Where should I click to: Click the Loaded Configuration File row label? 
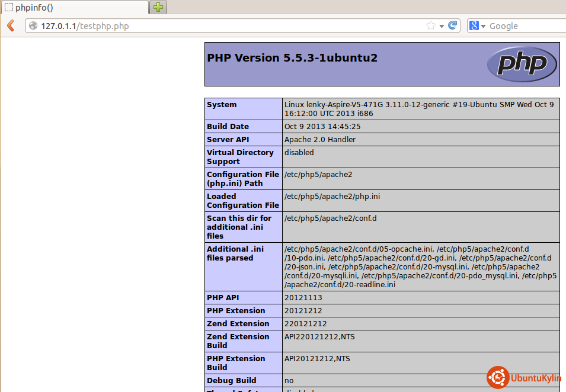[243, 201]
